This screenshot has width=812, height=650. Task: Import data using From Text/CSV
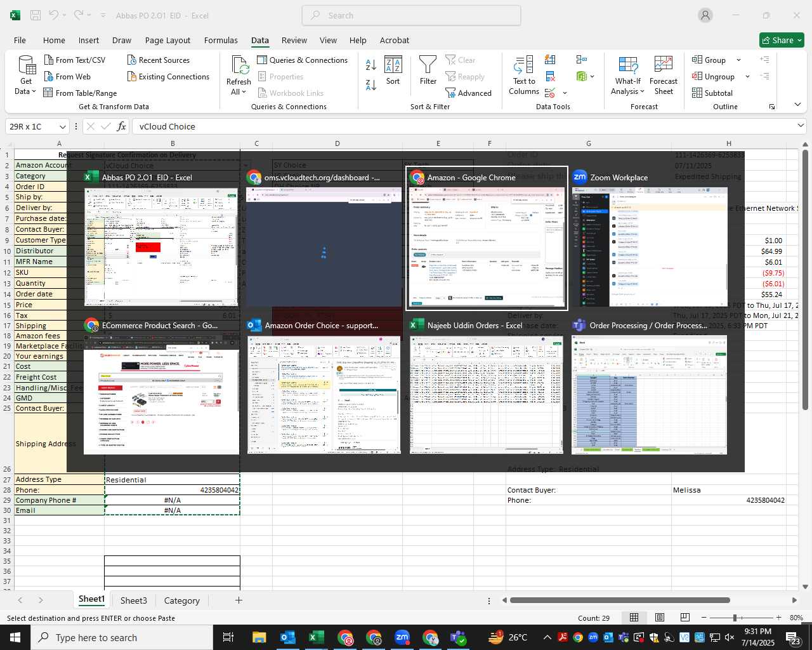click(x=74, y=60)
